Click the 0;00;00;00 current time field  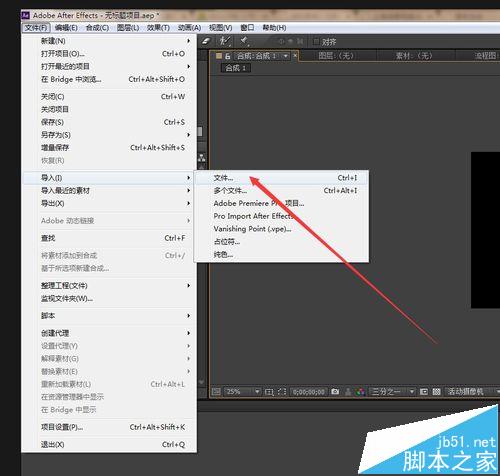click(309, 392)
